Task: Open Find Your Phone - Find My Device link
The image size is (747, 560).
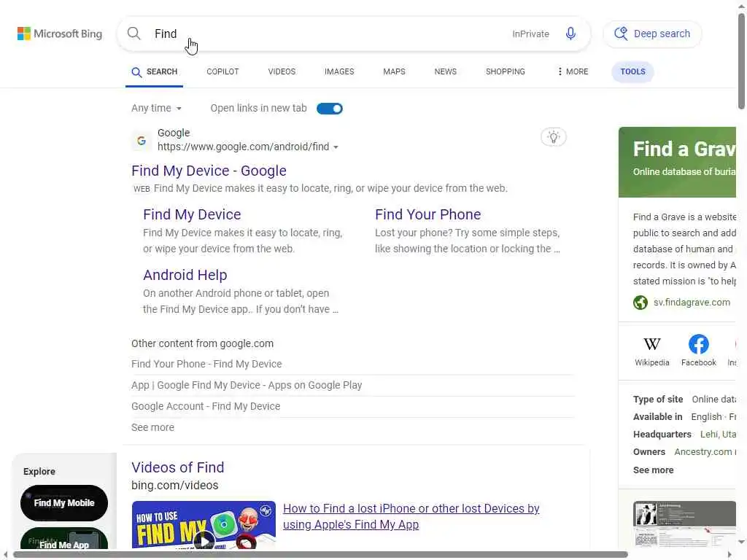Action: (x=206, y=364)
